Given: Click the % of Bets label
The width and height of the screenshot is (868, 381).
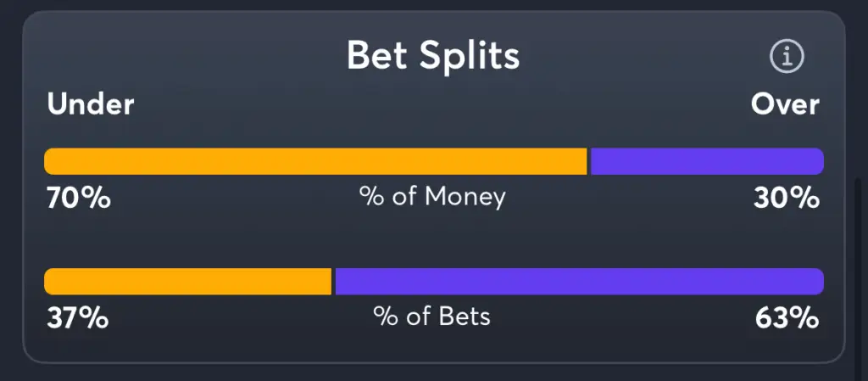Looking at the screenshot, I should coord(431,317).
